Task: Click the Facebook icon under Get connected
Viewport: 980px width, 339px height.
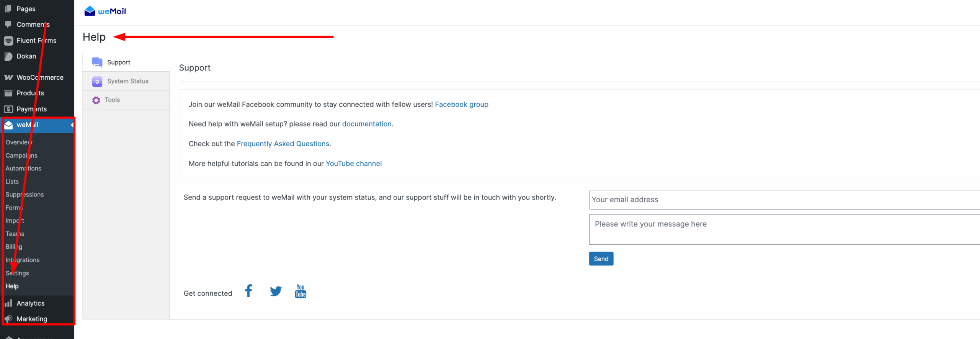Action: click(x=248, y=291)
